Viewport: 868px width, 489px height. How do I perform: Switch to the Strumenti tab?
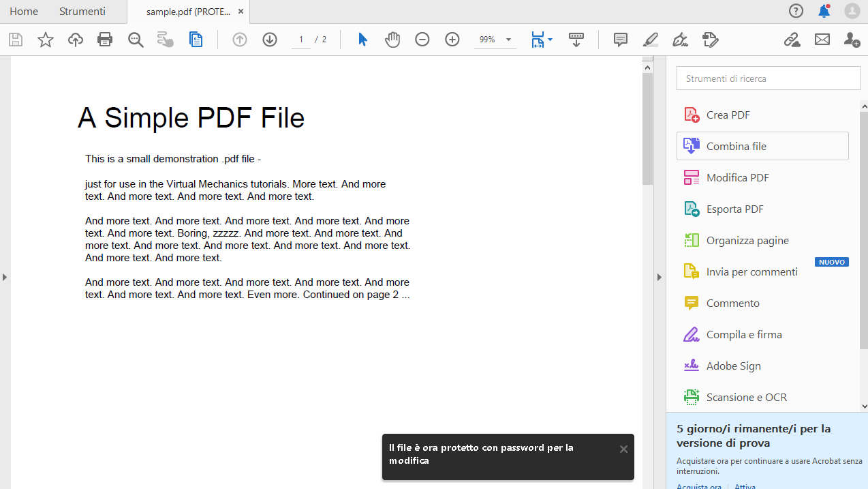(x=82, y=12)
